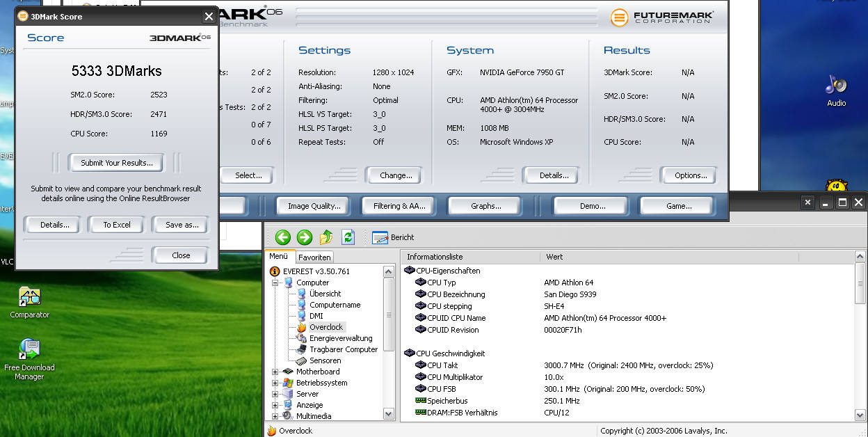
Task: Go back with the green left arrow in EVEREST
Action: point(282,237)
